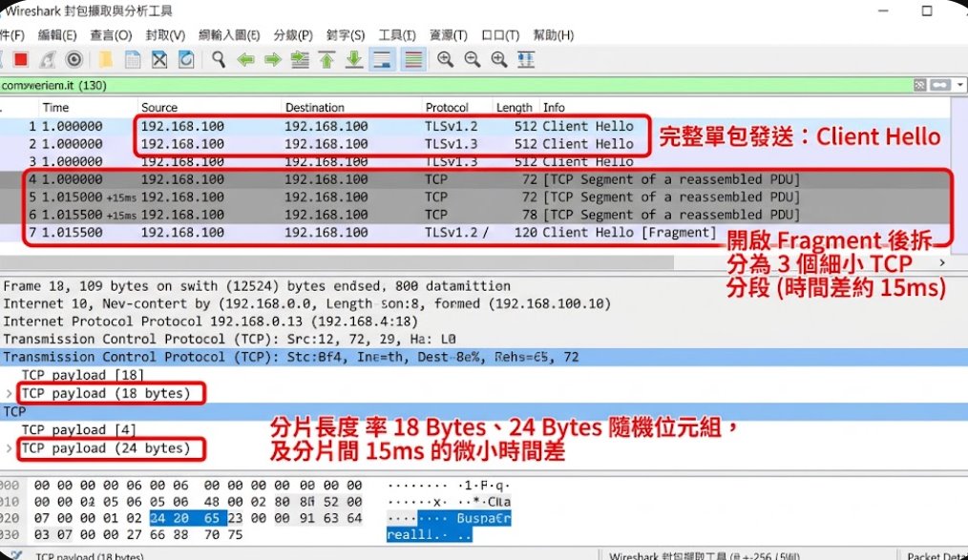The height and width of the screenshot is (560, 968).
Task: Open the 分級(P) menu
Action: (x=293, y=35)
